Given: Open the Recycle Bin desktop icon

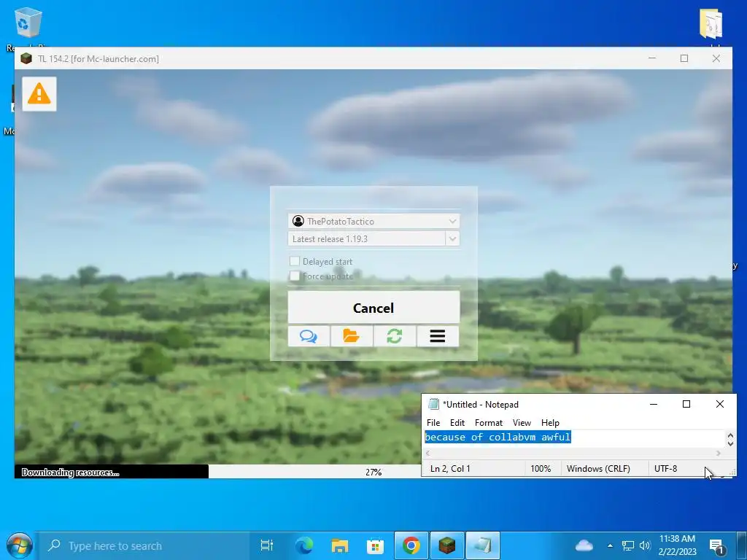Looking at the screenshot, I should coord(28,24).
